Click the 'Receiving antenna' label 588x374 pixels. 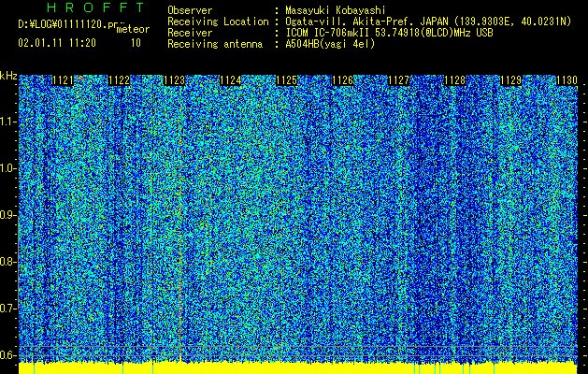coord(215,44)
